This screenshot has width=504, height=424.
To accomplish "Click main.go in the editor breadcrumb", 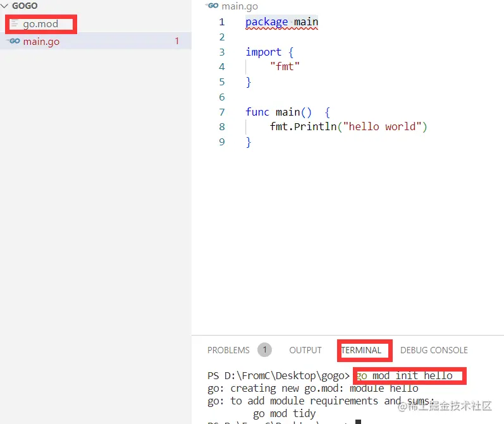I will click(x=240, y=6).
